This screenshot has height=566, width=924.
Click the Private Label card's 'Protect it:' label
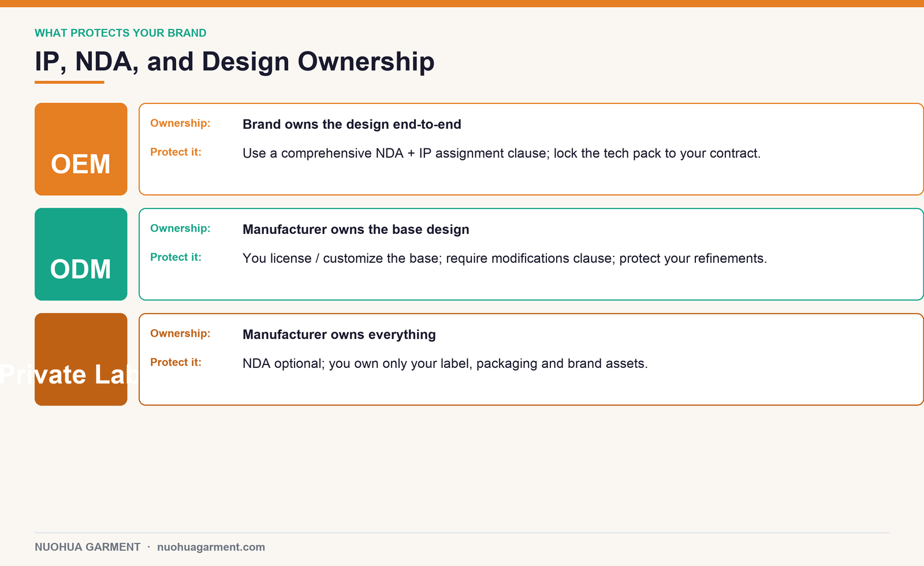pyautogui.click(x=176, y=362)
